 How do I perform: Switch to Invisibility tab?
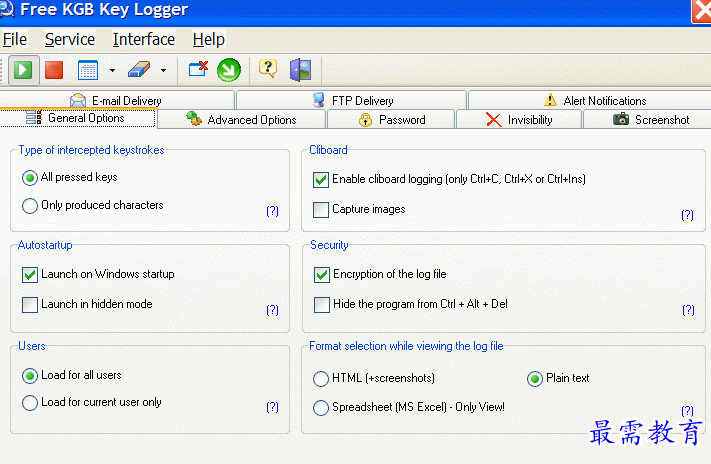519,120
